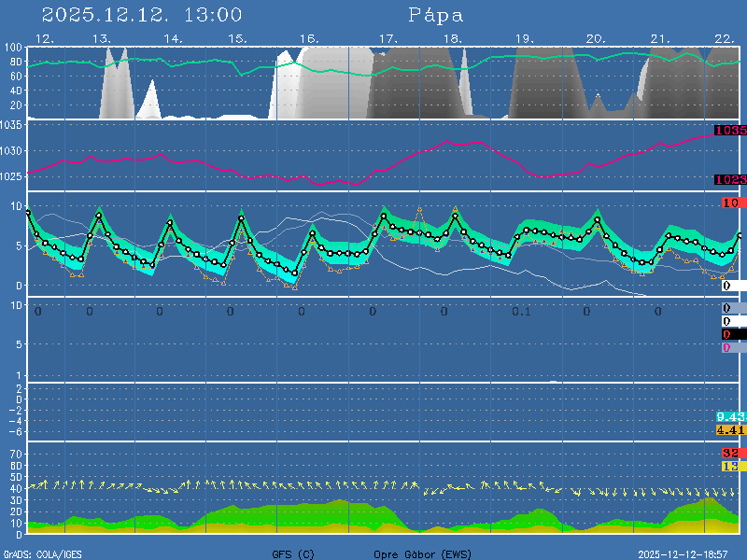The image size is (747, 560).
Task: Click the orange 4.41 value label
Action: tap(730, 429)
